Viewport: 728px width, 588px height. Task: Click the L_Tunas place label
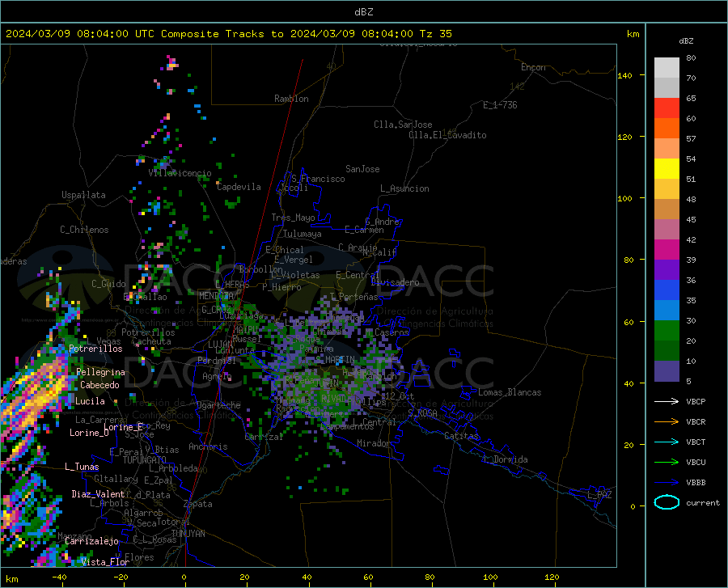pos(82,467)
